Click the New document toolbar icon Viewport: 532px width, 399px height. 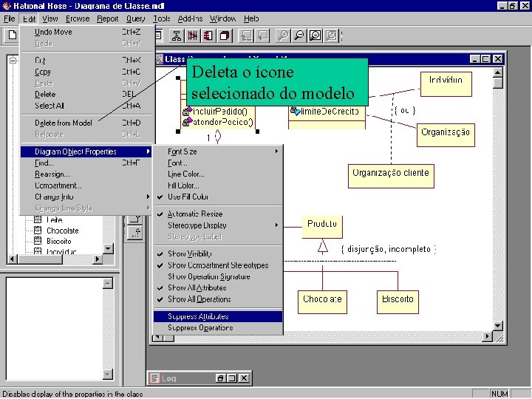pos(13,35)
